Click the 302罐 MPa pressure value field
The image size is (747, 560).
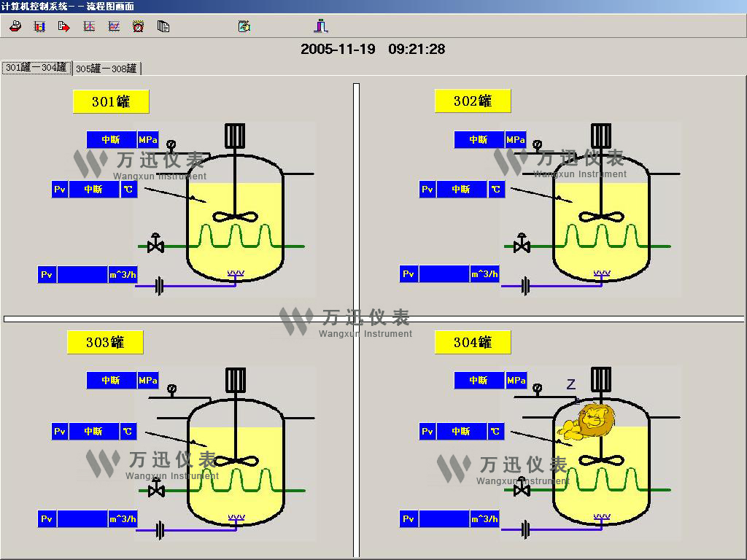point(479,139)
